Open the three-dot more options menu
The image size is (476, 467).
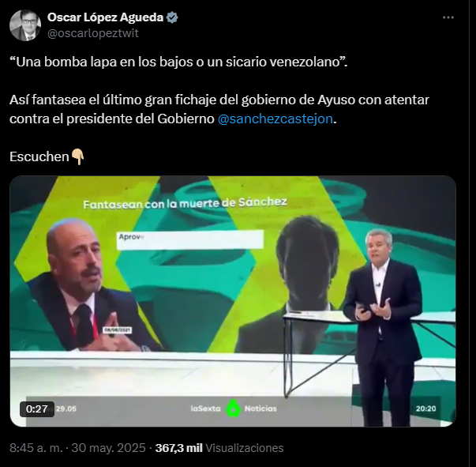448,17
